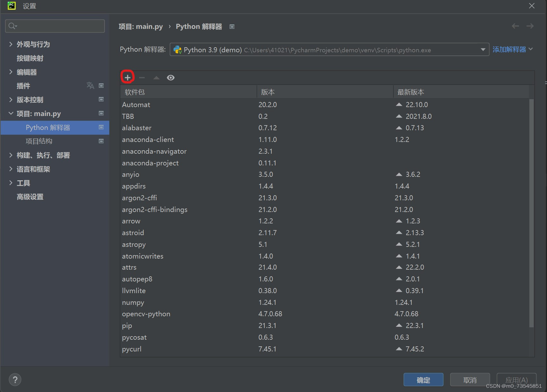Click the project-level marker beside Python 解释器 in sidebar
Image resolution: width=547 pixels, height=392 pixels.
tap(101, 127)
